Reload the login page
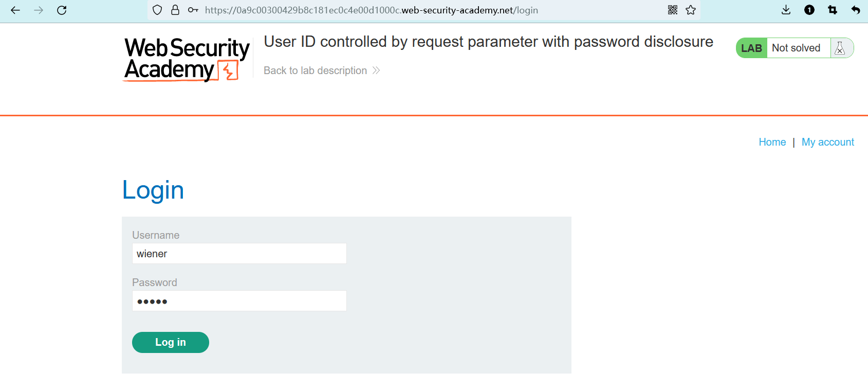Screen dimensions: 868x389 (x=62, y=10)
